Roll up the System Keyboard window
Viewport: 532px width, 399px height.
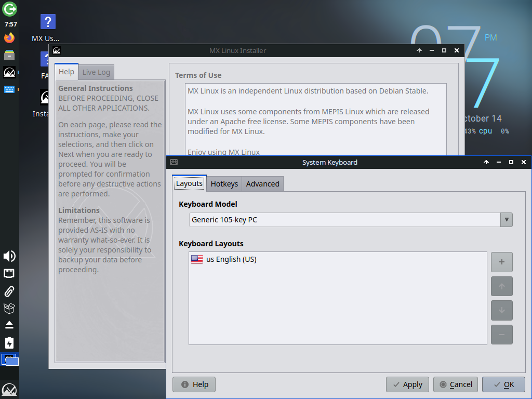pos(486,162)
